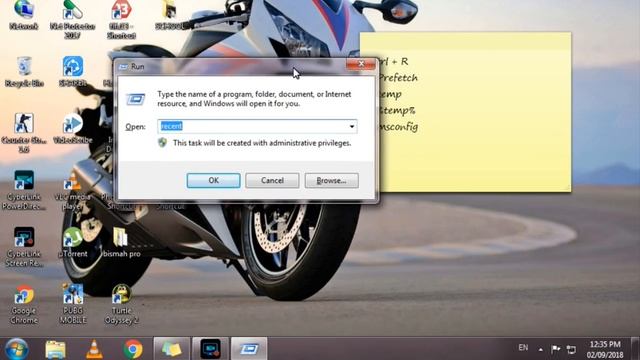Close the Run dialog with the X

tap(360, 64)
